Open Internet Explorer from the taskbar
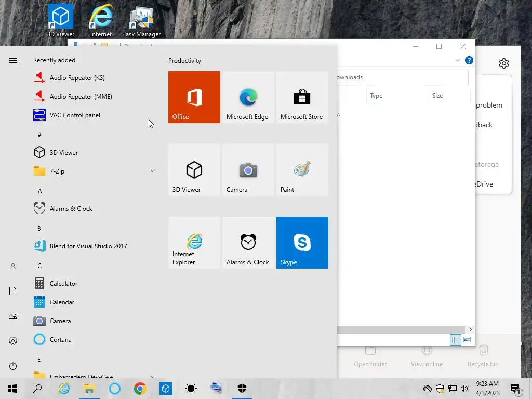 tap(64, 389)
